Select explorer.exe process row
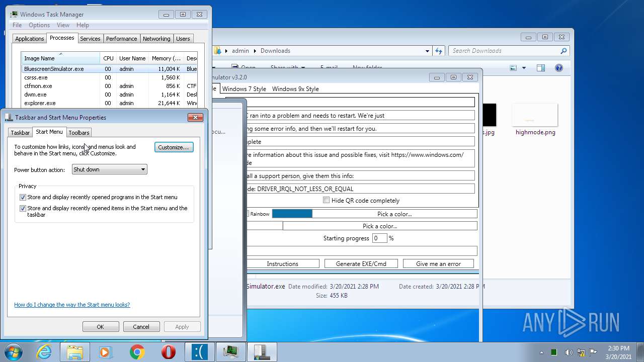 point(110,103)
